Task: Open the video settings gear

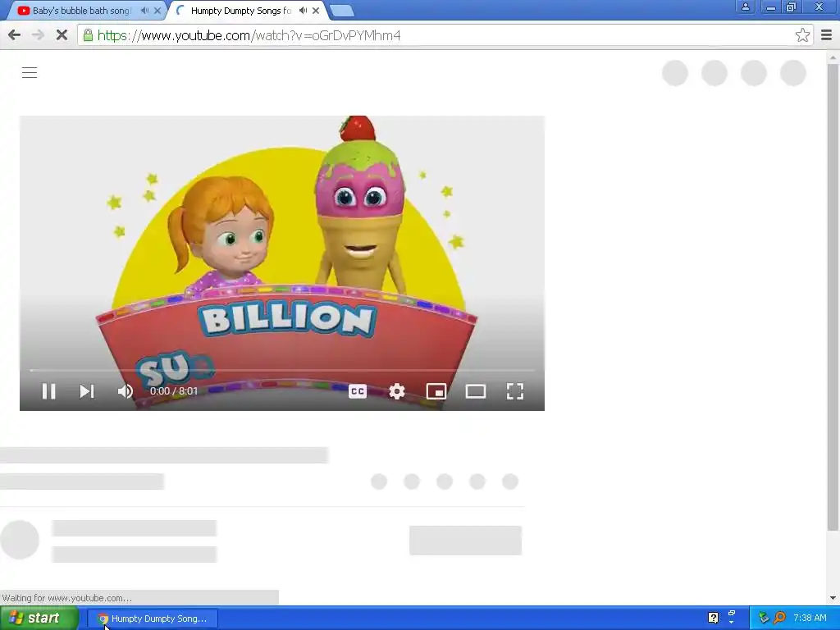Action: [x=396, y=391]
